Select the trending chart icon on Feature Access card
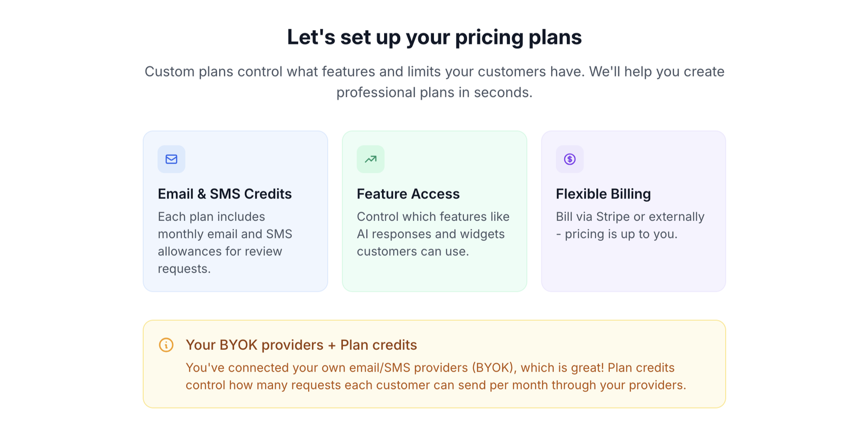 371,159
